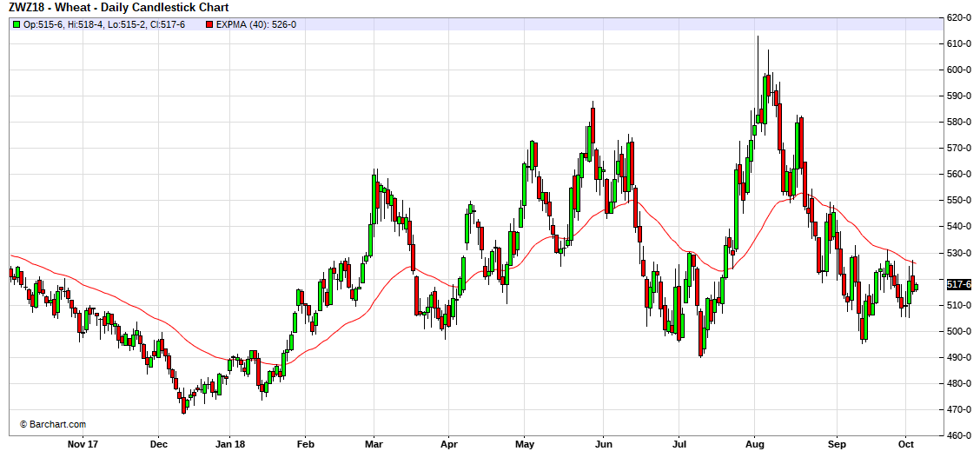Click the 600-0 price axis label
The image size is (980, 471).
959,70
